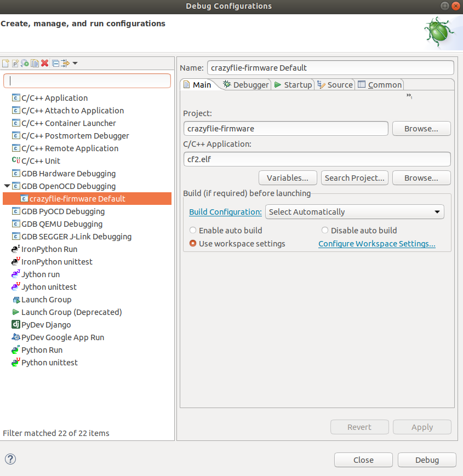Collapse all items in the configuration tree

click(55, 63)
